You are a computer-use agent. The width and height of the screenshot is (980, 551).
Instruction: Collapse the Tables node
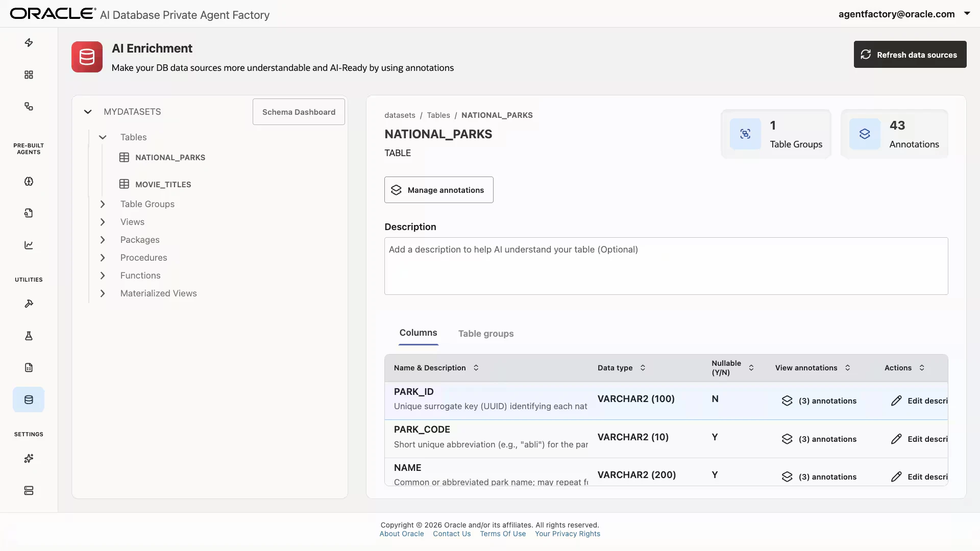[x=103, y=137]
